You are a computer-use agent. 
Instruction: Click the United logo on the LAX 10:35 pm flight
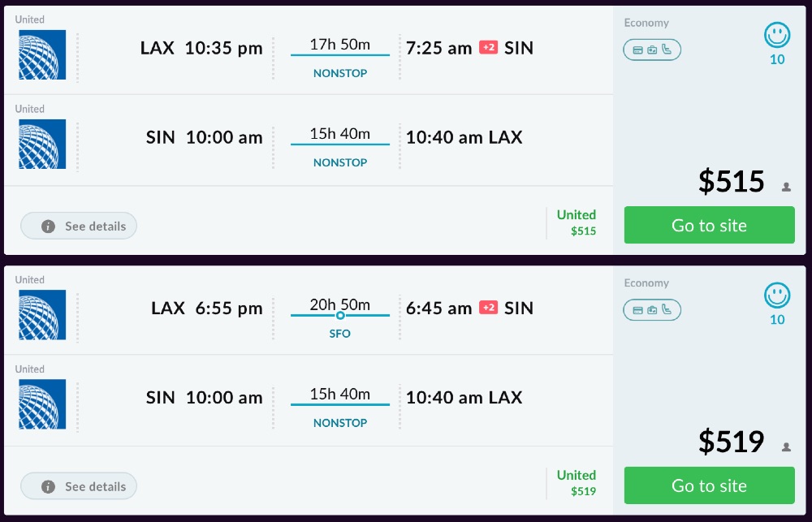tap(42, 55)
